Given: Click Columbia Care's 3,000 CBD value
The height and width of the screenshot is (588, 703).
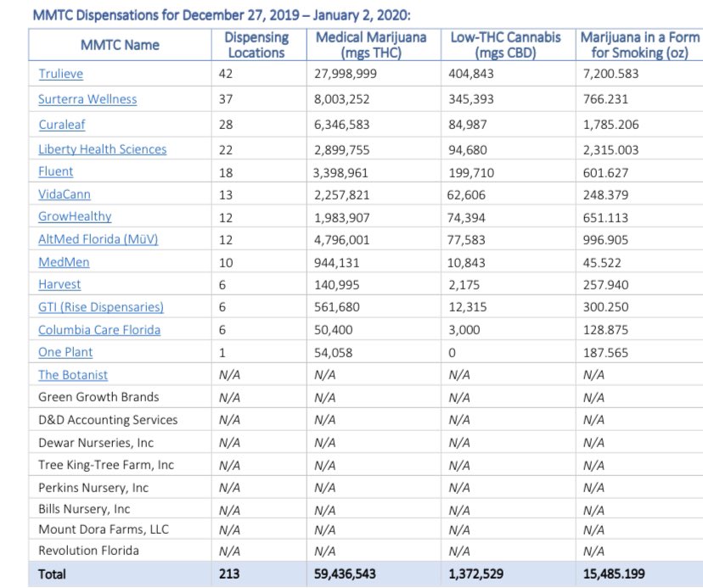Looking at the screenshot, I should click(464, 330).
